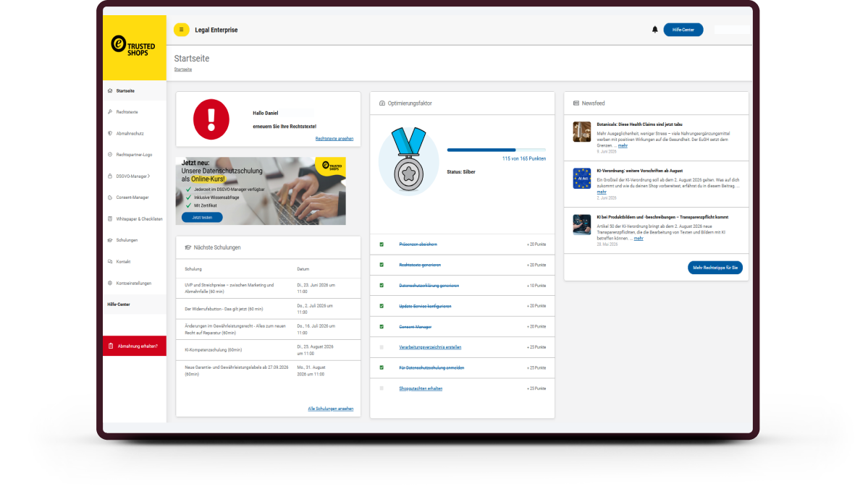Open Kontoeinstellungen in the sidebar menu
Screen dimensions: 868x494
click(133, 284)
